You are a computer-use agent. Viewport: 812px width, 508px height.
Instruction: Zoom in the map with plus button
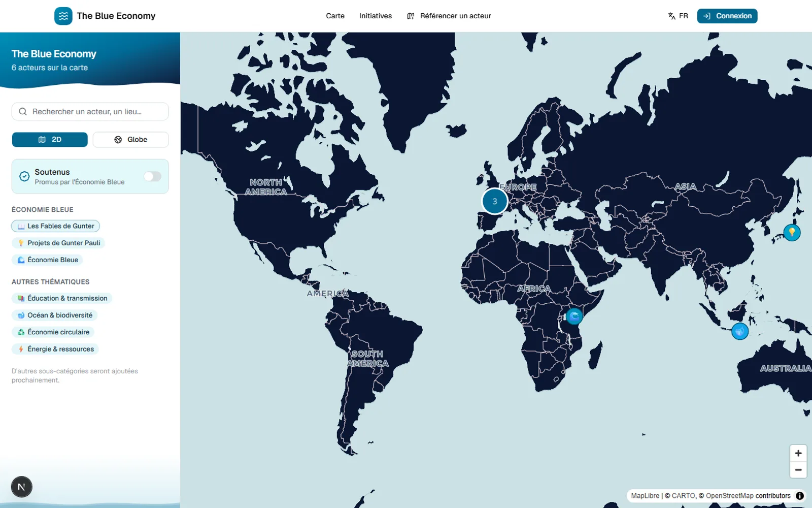click(798, 453)
